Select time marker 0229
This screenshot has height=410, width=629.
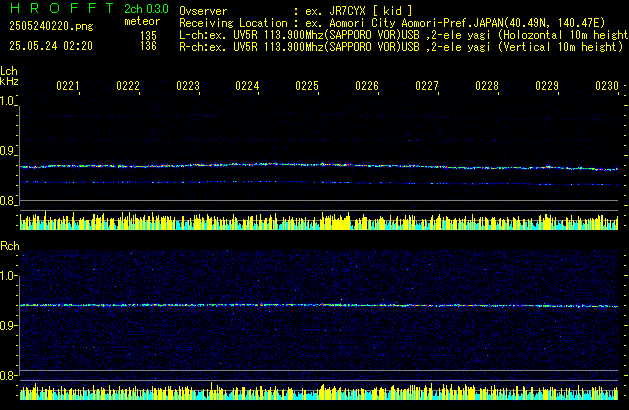point(547,86)
